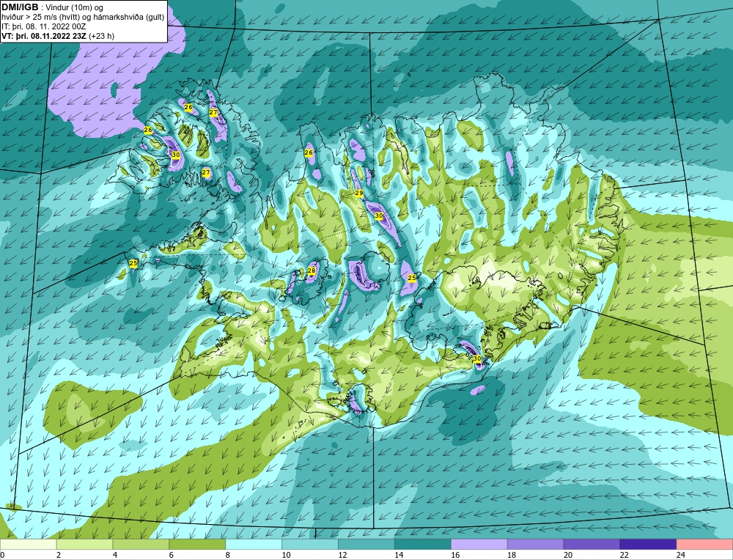Click the legend scale value 22
Screen dimensions: 733x560
coord(625,555)
